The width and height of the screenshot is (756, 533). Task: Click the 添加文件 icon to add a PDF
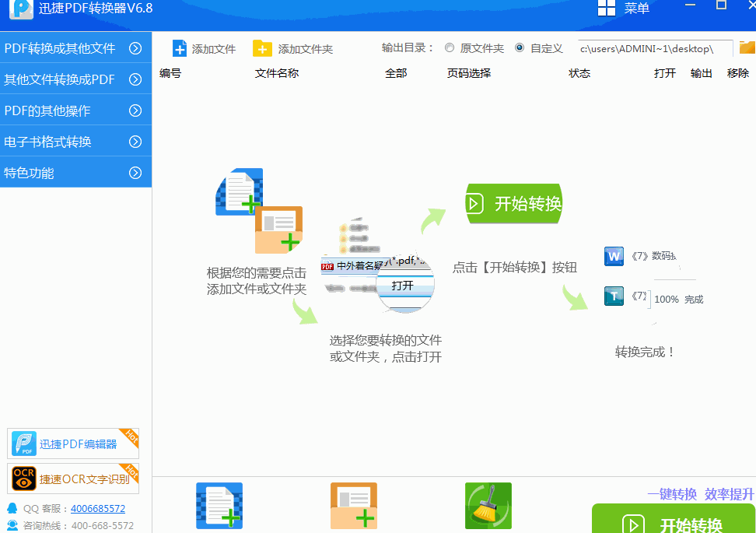point(181,47)
